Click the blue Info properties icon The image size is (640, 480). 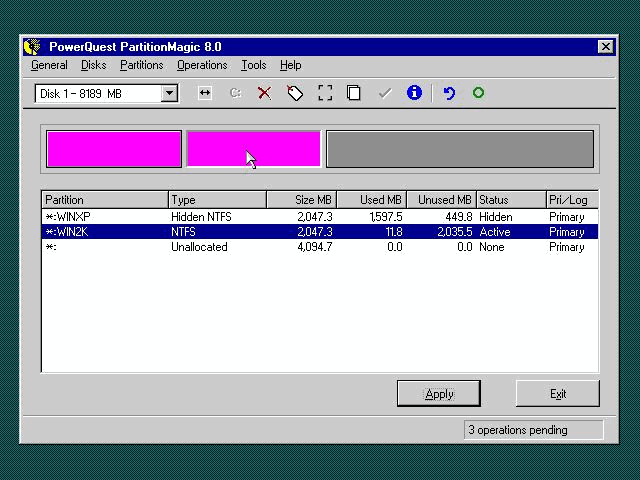click(x=414, y=93)
